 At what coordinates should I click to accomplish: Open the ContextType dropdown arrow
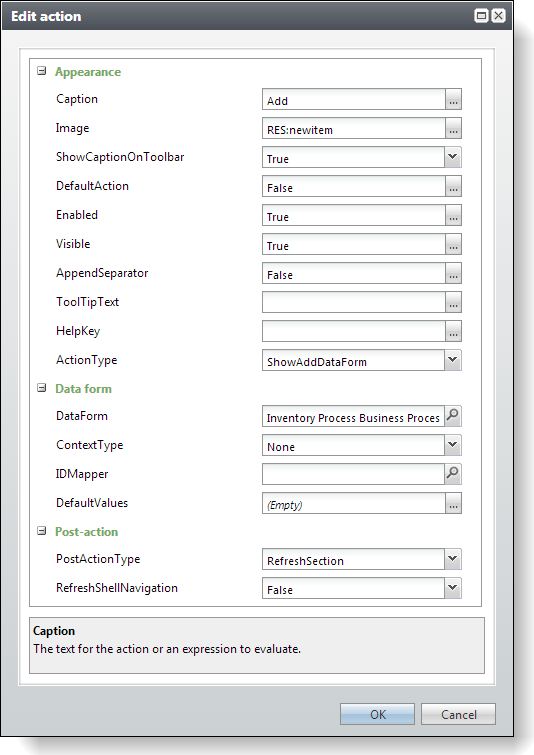pos(453,445)
